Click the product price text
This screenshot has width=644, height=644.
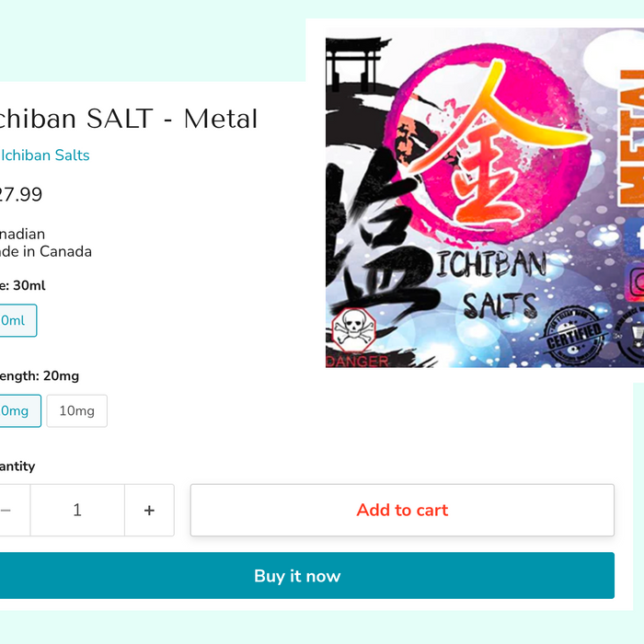pyautogui.click(x=20, y=195)
